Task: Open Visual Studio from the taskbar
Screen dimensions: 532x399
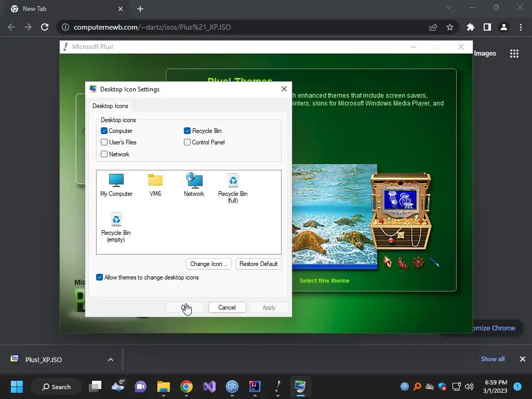Action: point(209,387)
